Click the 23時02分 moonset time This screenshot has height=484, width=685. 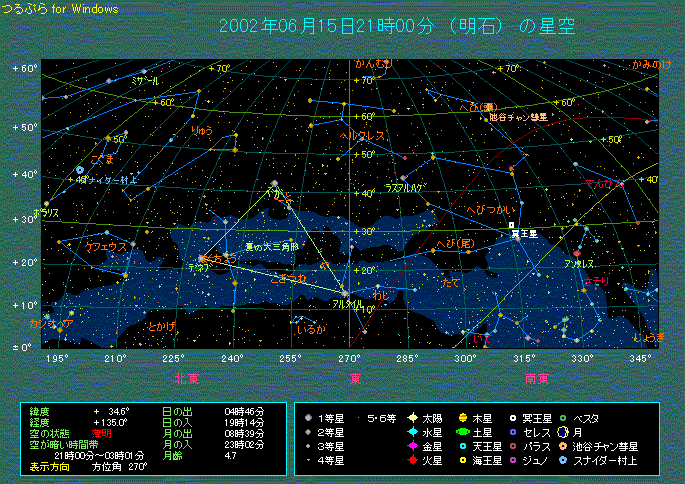click(x=245, y=445)
